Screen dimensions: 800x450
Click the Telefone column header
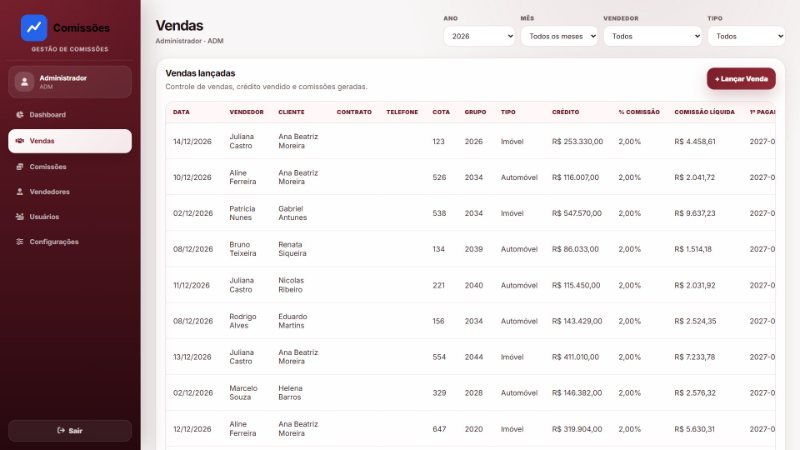402,112
